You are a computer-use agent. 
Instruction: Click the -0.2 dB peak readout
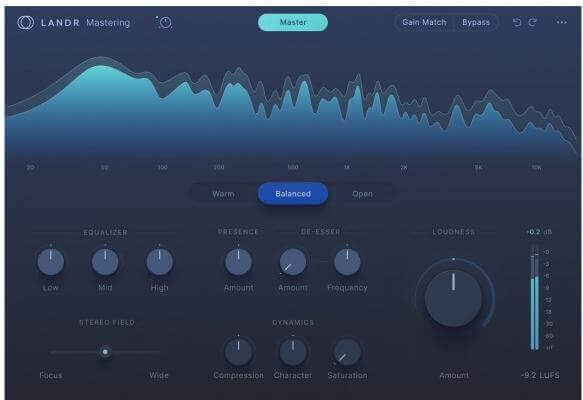539,232
